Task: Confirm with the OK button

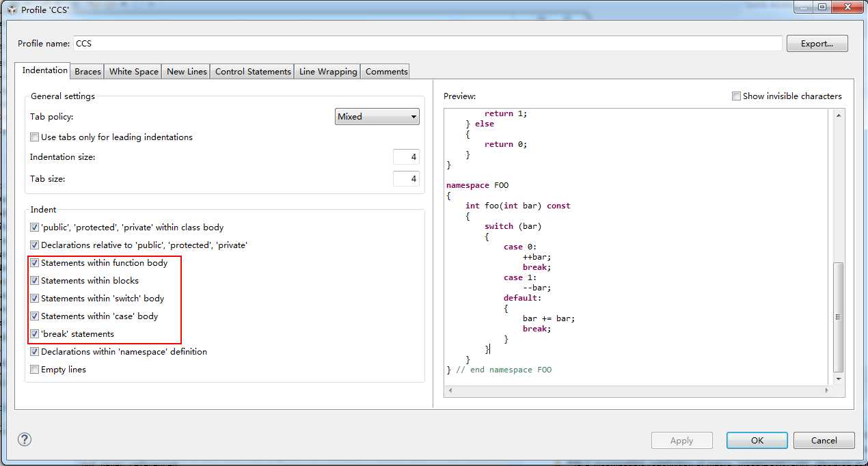Action: click(x=757, y=441)
